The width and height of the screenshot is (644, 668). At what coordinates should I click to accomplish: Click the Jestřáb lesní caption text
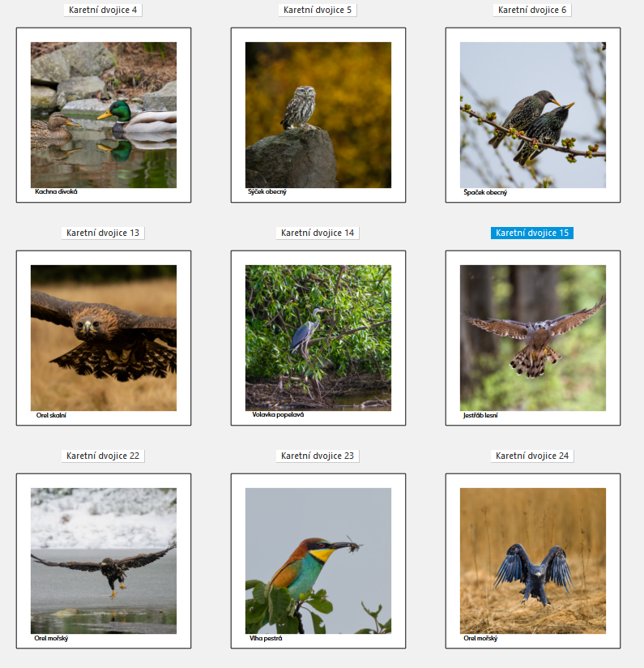coord(480,415)
